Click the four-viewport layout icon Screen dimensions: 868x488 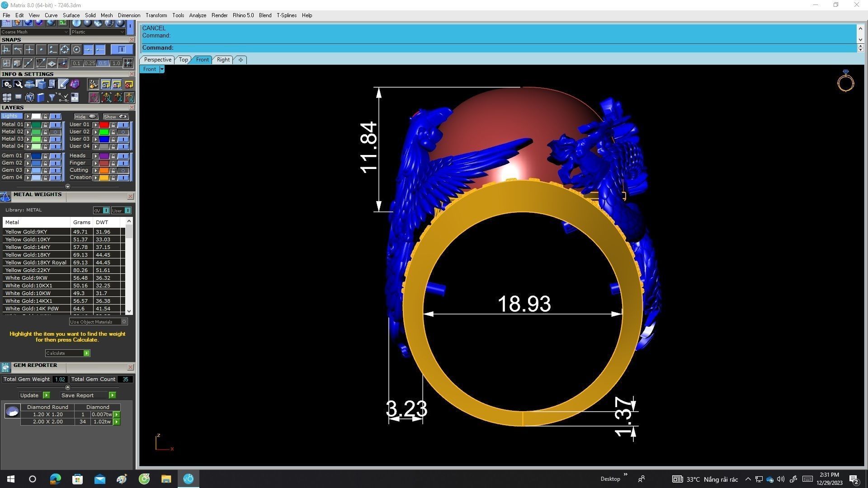[7, 98]
